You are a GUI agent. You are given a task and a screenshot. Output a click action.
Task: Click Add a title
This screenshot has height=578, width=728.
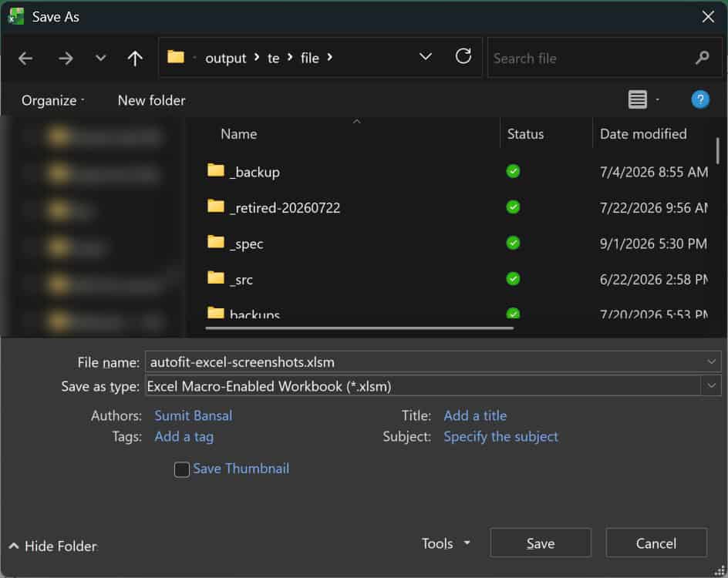[x=475, y=415]
